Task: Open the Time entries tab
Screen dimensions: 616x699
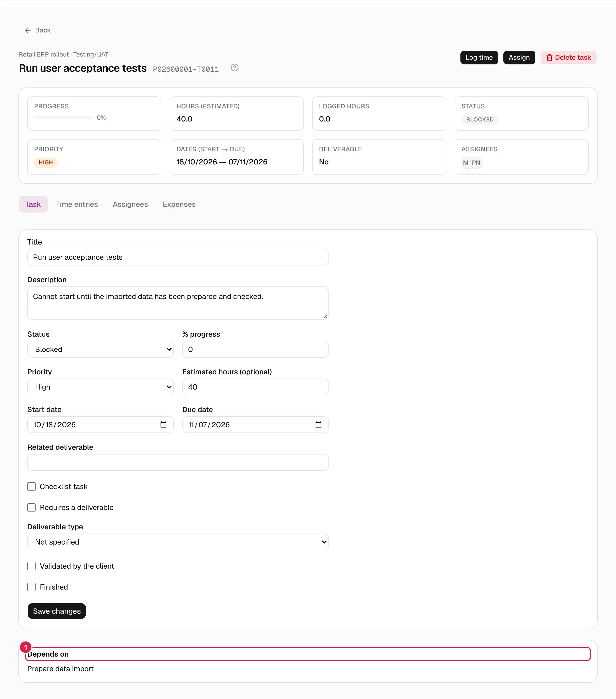Action: point(77,204)
